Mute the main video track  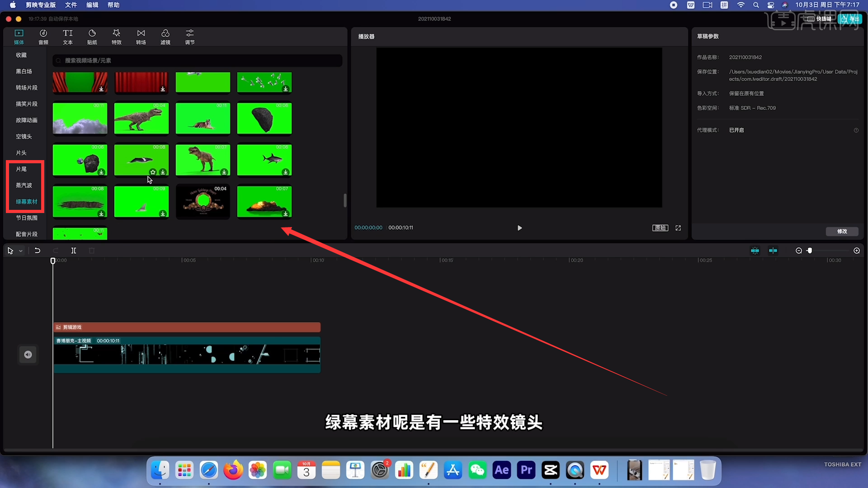pyautogui.click(x=28, y=355)
